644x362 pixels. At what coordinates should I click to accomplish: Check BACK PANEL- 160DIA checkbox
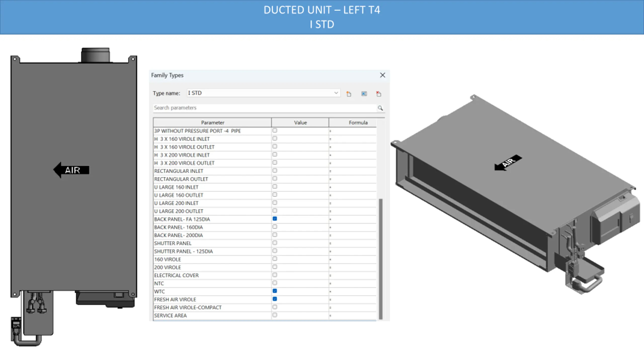(275, 227)
